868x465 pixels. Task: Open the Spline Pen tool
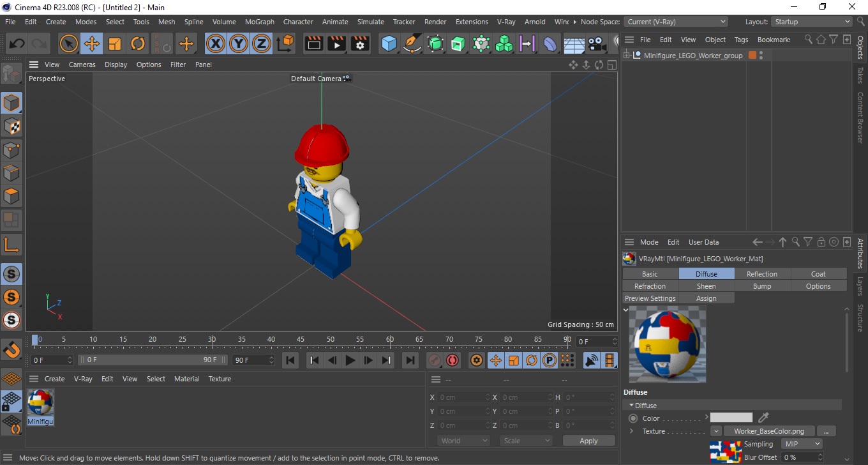coord(412,43)
